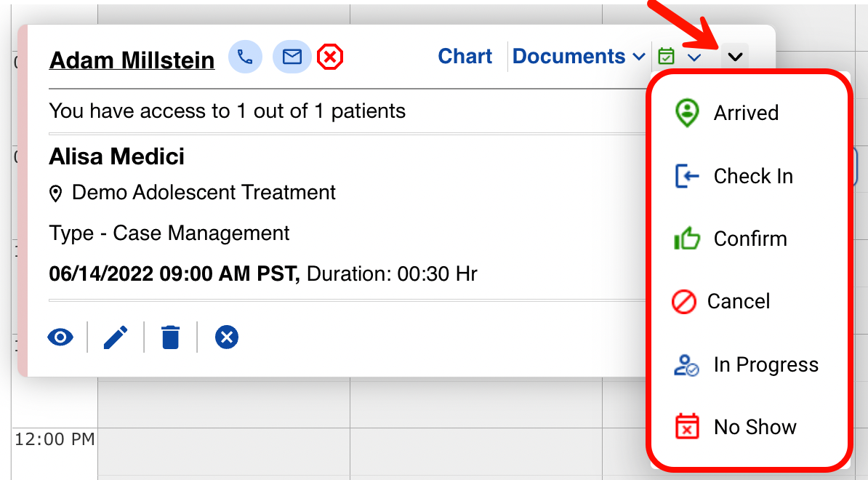Click the pencil edit appointment icon

coord(116,337)
